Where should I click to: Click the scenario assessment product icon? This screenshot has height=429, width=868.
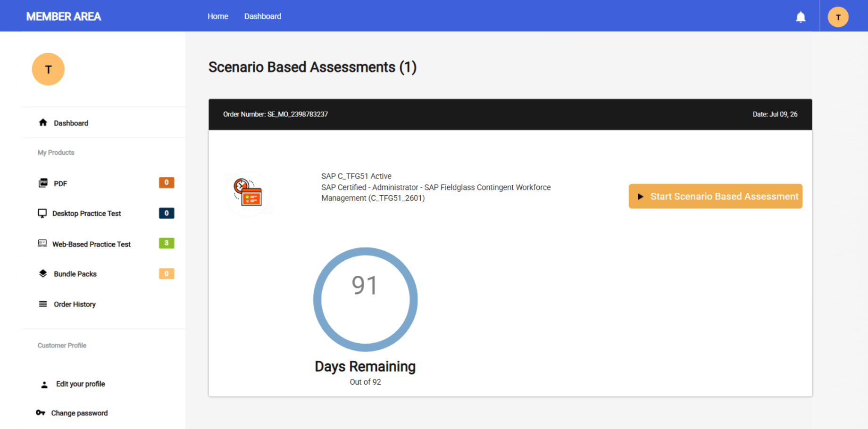pyautogui.click(x=249, y=193)
